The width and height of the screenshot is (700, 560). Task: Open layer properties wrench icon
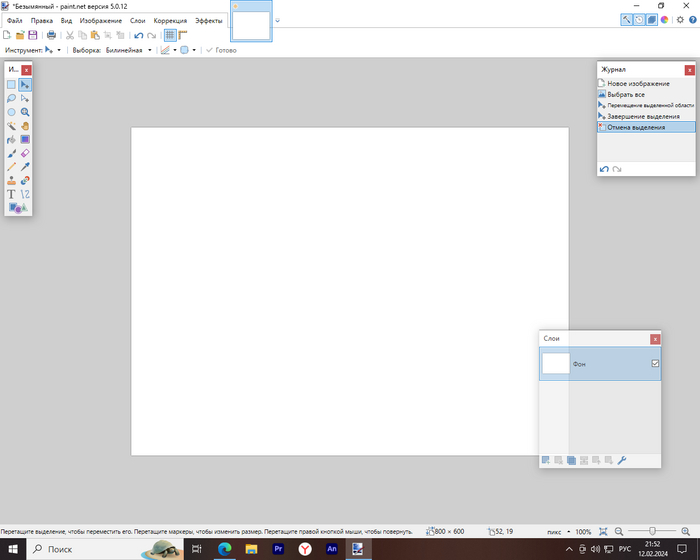click(x=621, y=460)
